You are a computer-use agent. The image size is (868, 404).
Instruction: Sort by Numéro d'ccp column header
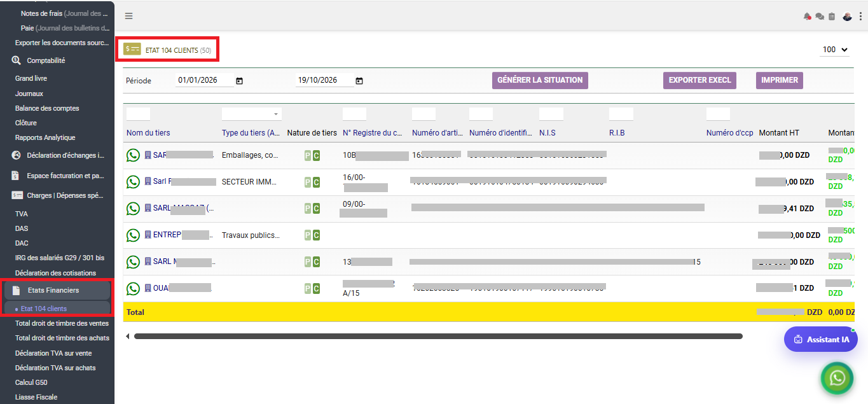pyautogui.click(x=730, y=133)
